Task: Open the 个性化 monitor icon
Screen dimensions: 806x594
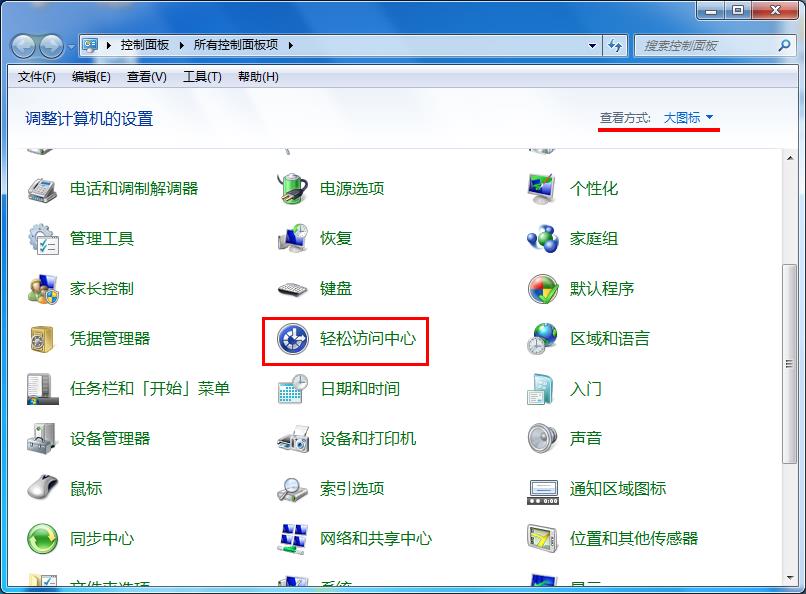Action: pos(542,189)
